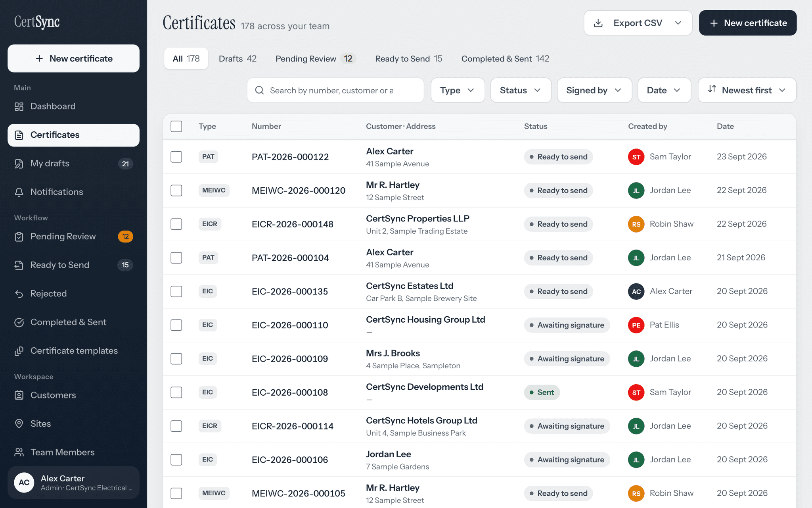Click the magnifier icon in search box
The width and height of the screenshot is (812, 508).
260,90
